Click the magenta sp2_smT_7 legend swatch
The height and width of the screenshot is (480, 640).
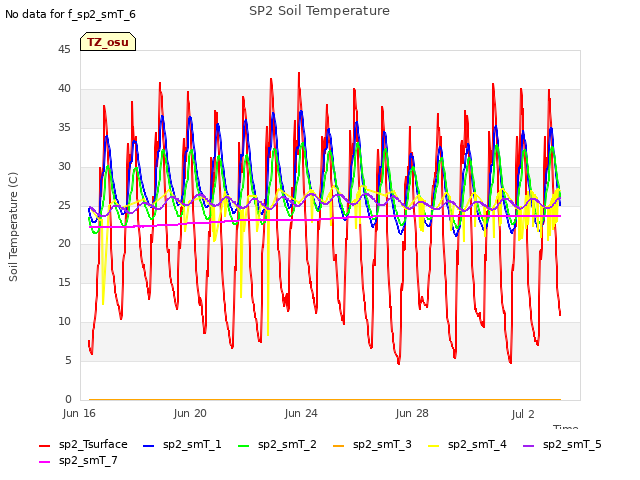pyautogui.click(x=44, y=462)
